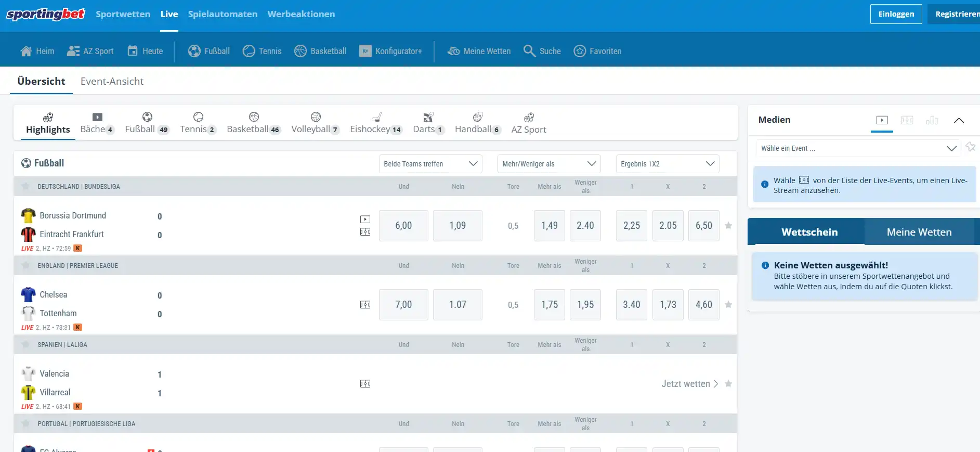The height and width of the screenshot is (452, 980).
Task: Open Fußball in the blue navigation bar
Action: tap(209, 51)
